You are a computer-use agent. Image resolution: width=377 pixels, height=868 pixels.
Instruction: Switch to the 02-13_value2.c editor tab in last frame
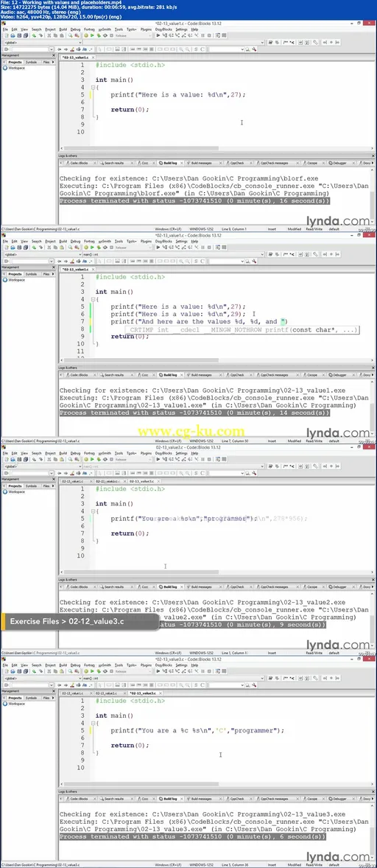[109, 693]
